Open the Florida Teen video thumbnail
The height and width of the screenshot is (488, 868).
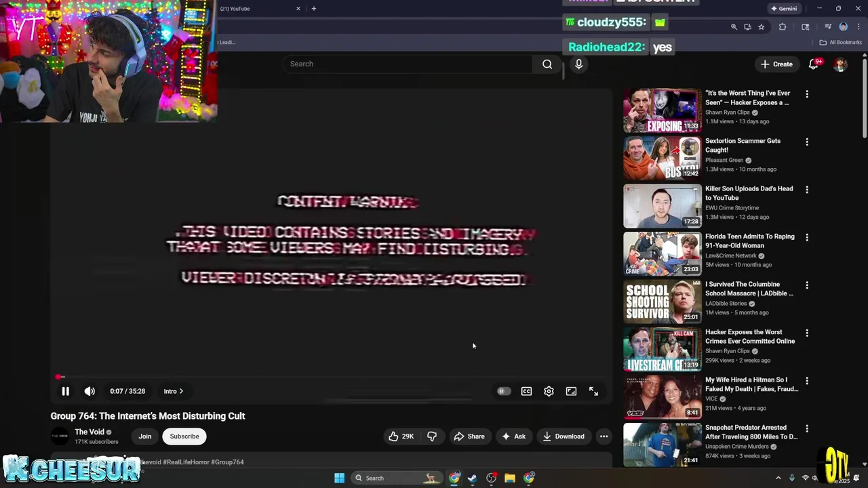pos(663,254)
